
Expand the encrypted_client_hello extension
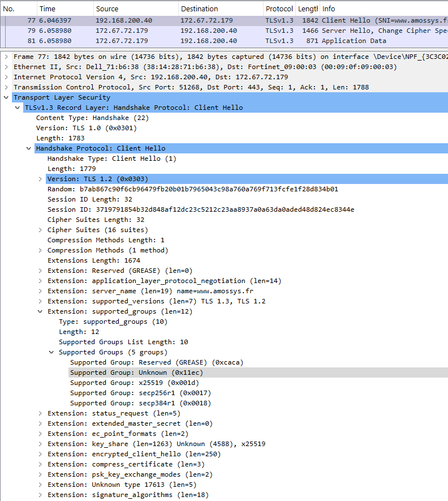tap(40, 454)
